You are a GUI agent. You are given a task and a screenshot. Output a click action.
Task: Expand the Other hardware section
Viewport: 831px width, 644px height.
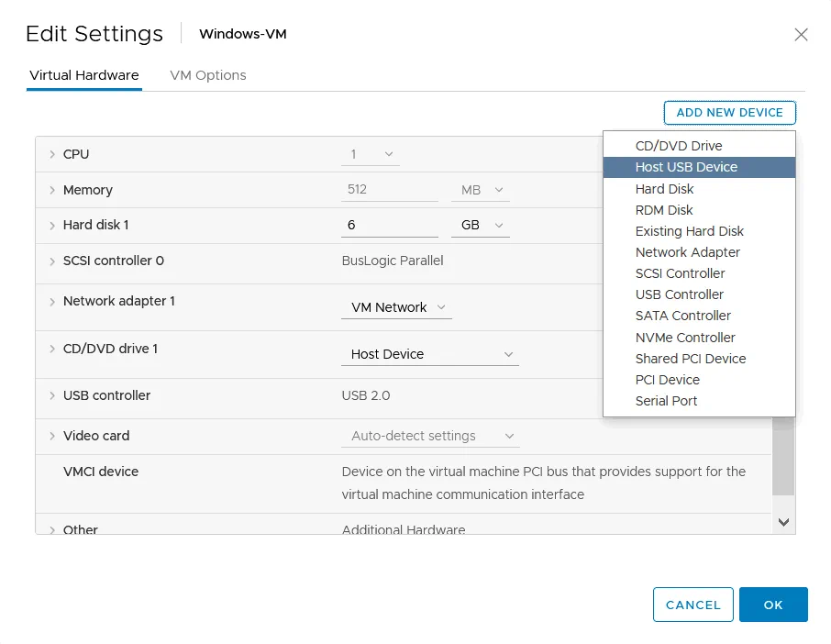coord(52,530)
